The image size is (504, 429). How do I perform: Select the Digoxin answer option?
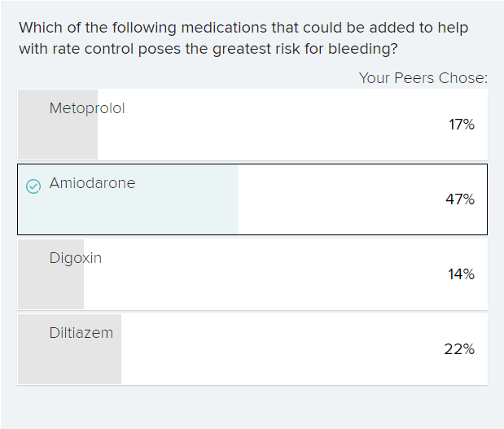252,274
